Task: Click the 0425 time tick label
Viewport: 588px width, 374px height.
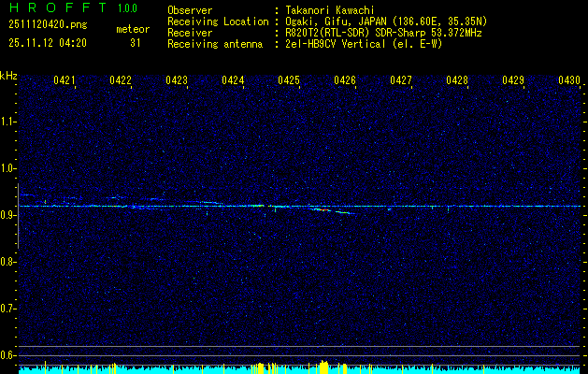Action: coord(289,81)
